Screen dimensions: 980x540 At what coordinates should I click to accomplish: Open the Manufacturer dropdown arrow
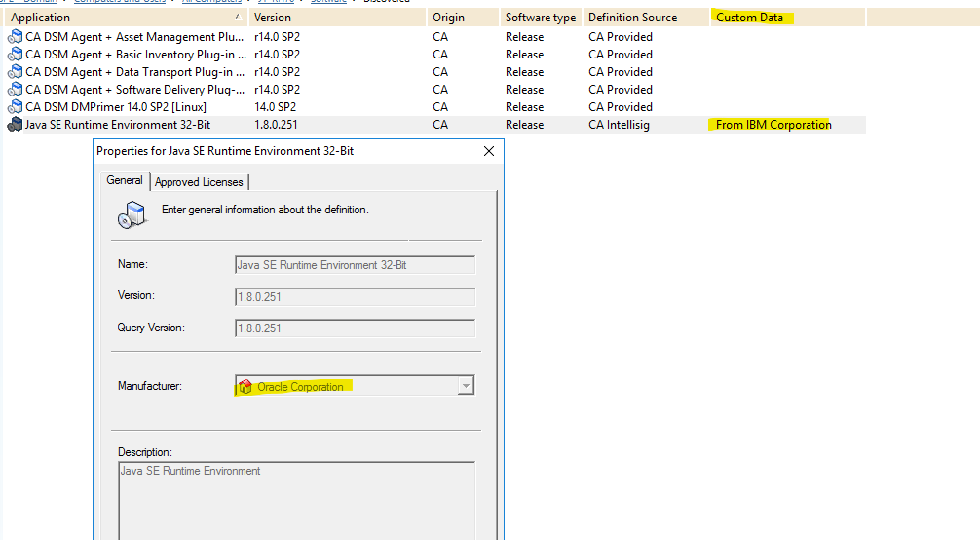pos(466,386)
